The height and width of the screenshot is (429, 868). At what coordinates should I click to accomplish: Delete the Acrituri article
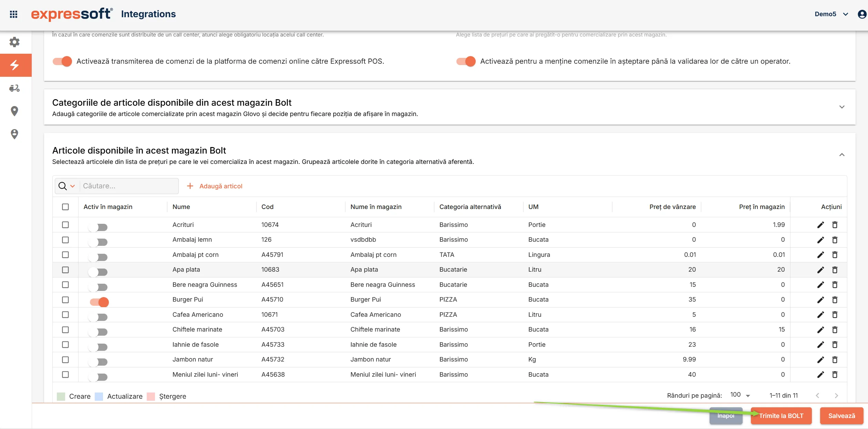point(835,225)
